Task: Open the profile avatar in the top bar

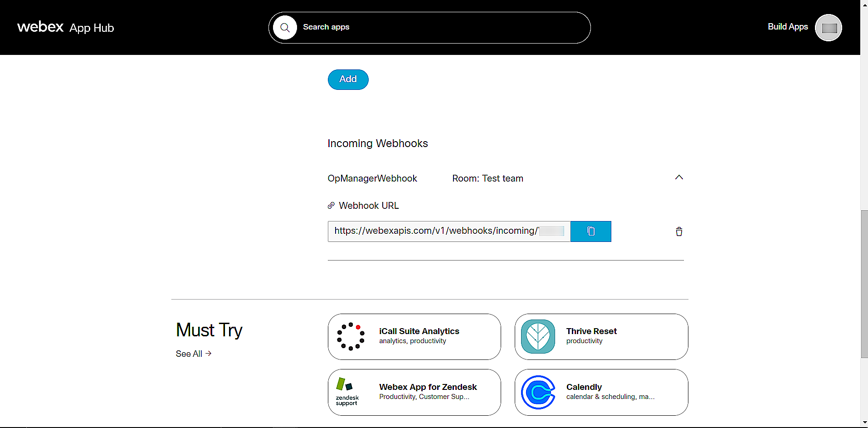Action: (828, 27)
